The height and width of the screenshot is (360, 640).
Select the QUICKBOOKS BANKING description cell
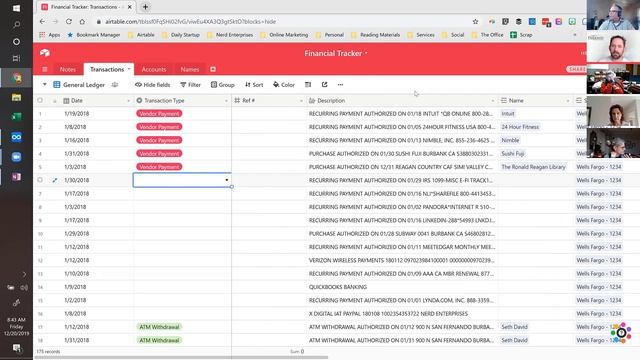pos(402,287)
